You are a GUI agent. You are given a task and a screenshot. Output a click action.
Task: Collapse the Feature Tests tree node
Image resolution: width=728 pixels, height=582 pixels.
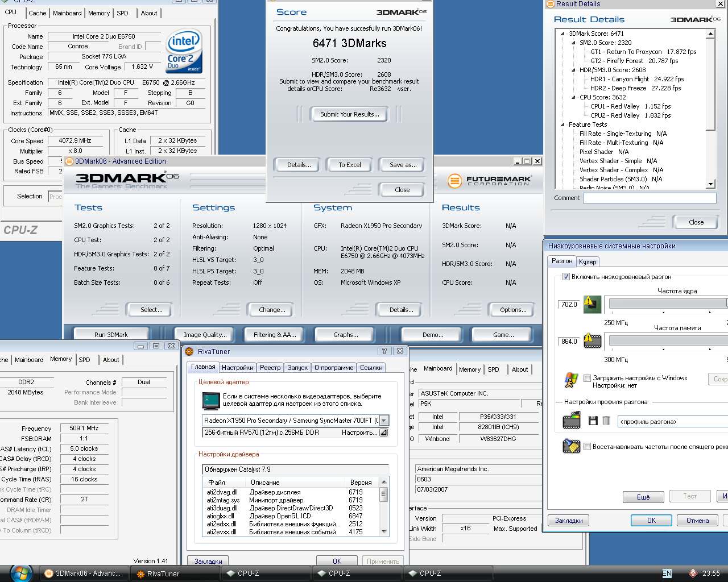(x=563, y=124)
